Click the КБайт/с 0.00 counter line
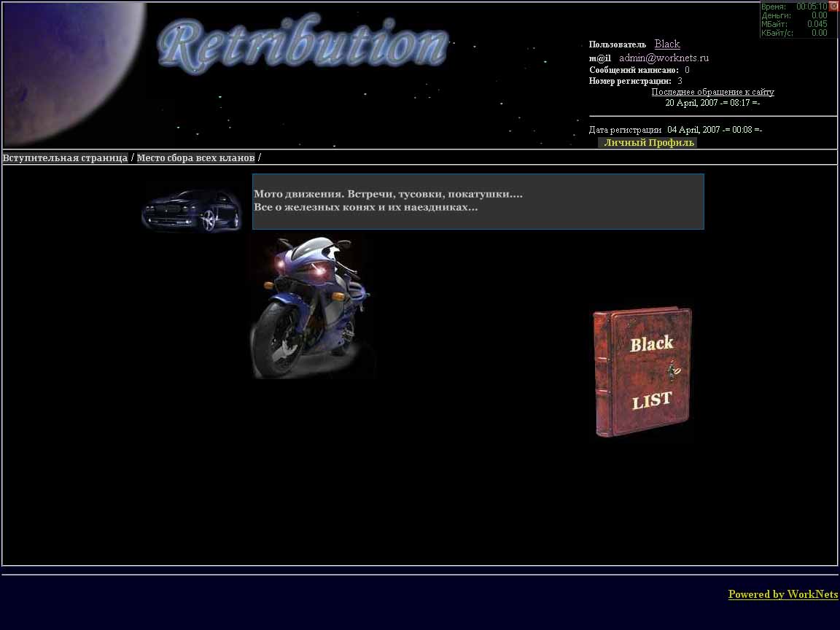Image resolution: width=840 pixels, height=630 pixels. [x=794, y=33]
